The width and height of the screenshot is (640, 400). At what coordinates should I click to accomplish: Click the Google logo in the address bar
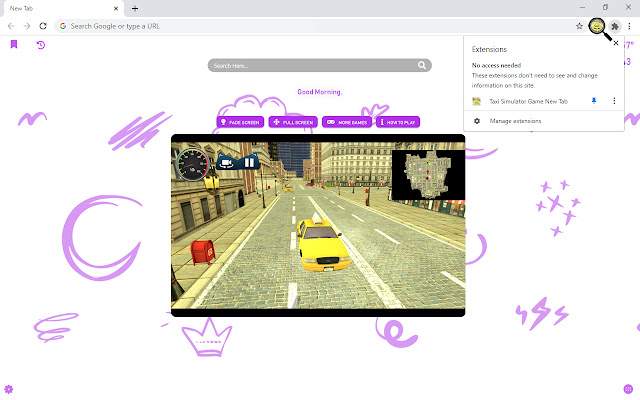point(63,26)
